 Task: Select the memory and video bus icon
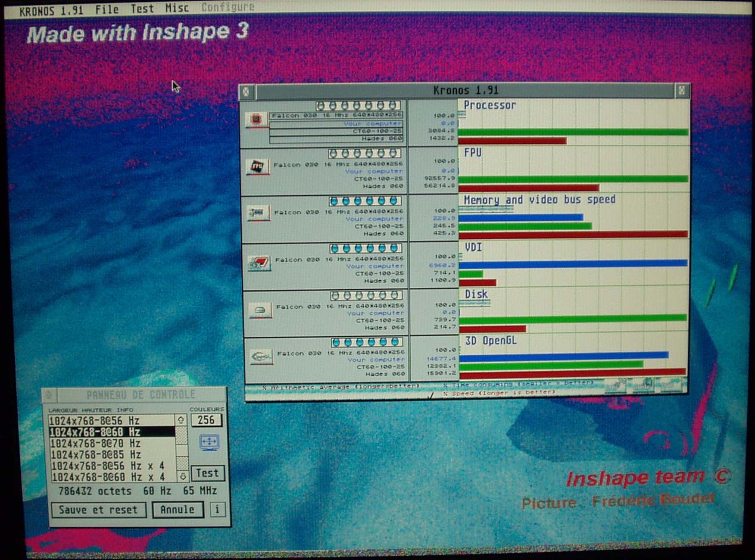(x=258, y=212)
